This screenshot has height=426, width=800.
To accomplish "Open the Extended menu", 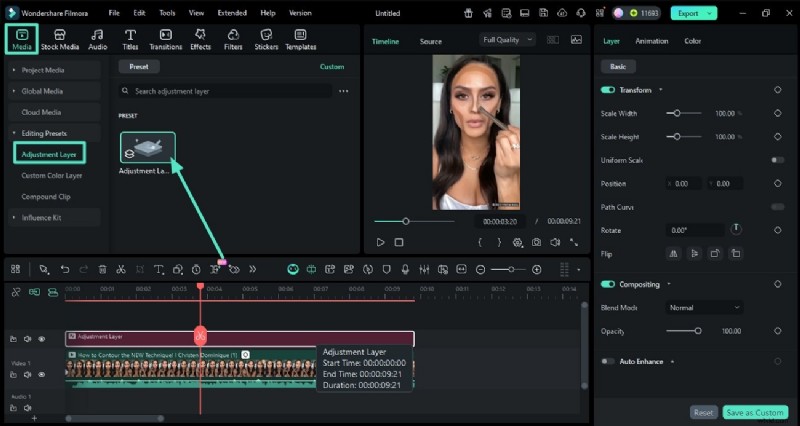I will (x=232, y=13).
